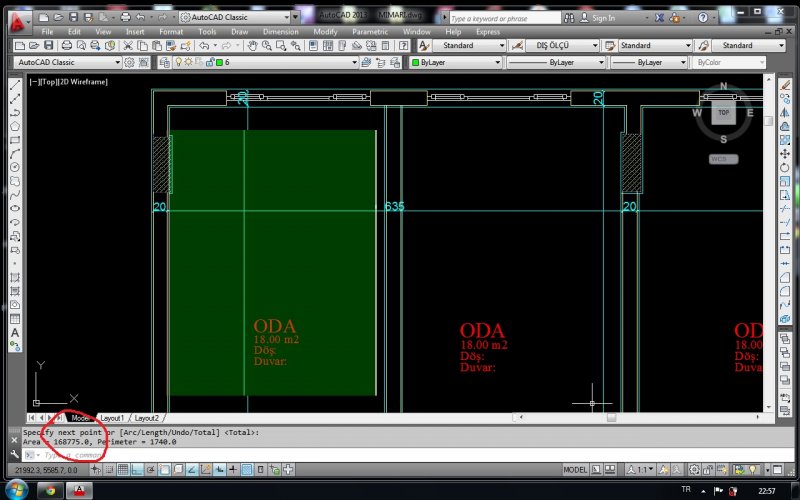Screen dimensions: 800x500
Task: Toggle Object Snap in status bar
Action: pos(164,469)
